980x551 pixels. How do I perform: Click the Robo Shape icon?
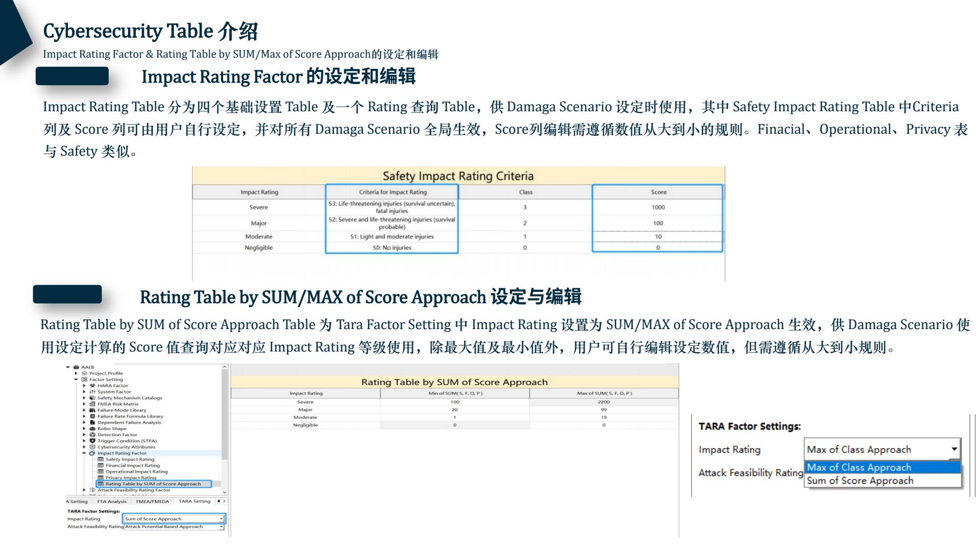tap(92, 429)
